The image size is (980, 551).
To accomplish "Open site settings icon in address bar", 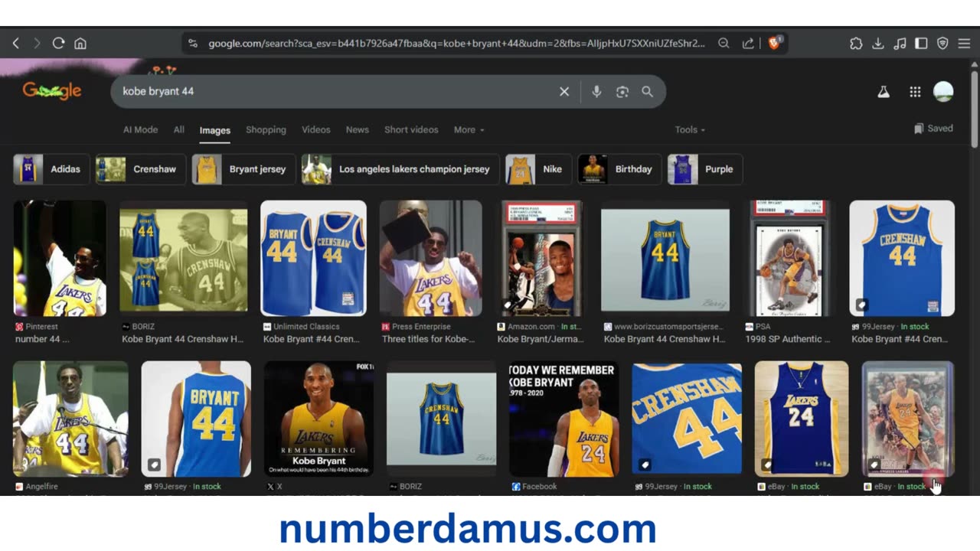I will click(x=193, y=44).
